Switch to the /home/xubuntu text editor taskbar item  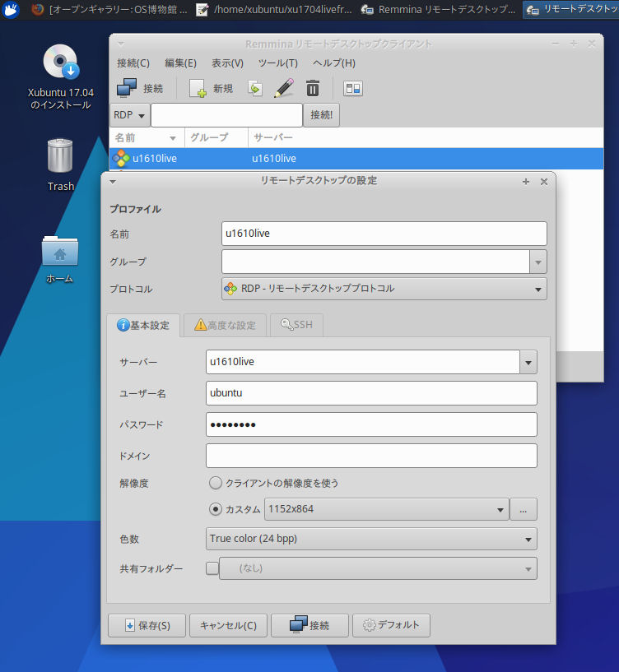click(x=275, y=9)
